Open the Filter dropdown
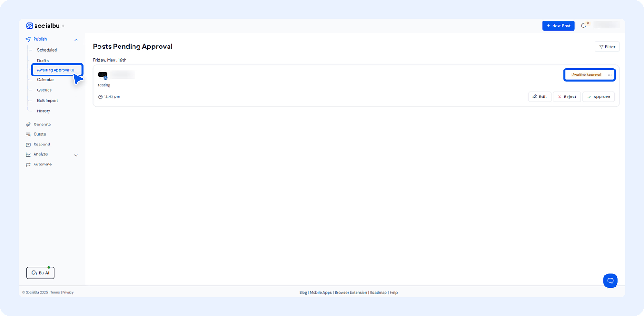This screenshot has width=644, height=316. [x=607, y=47]
